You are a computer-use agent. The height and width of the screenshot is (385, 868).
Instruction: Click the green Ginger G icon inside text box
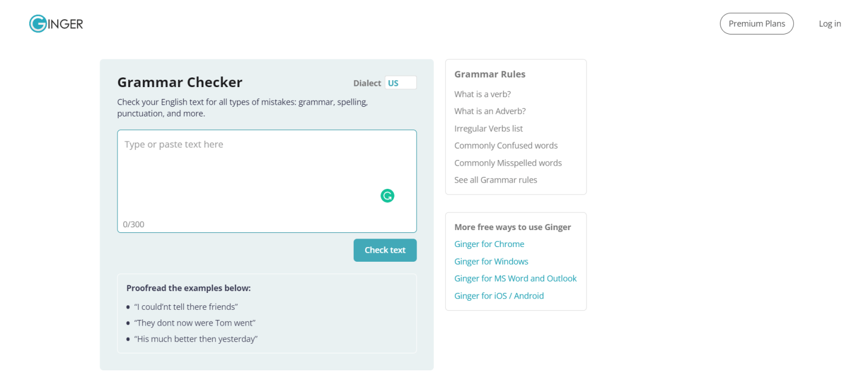click(x=387, y=196)
